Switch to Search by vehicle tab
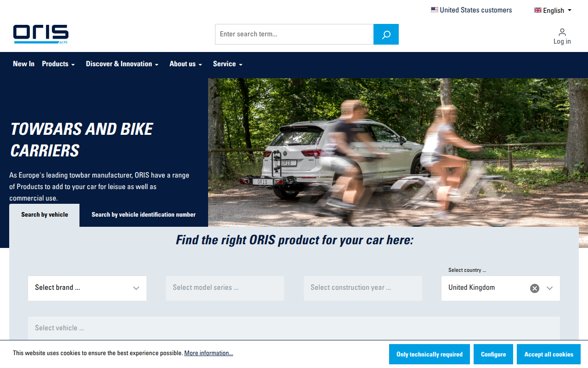The width and height of the screenshot is (588, 368). [x=45, y=215]
